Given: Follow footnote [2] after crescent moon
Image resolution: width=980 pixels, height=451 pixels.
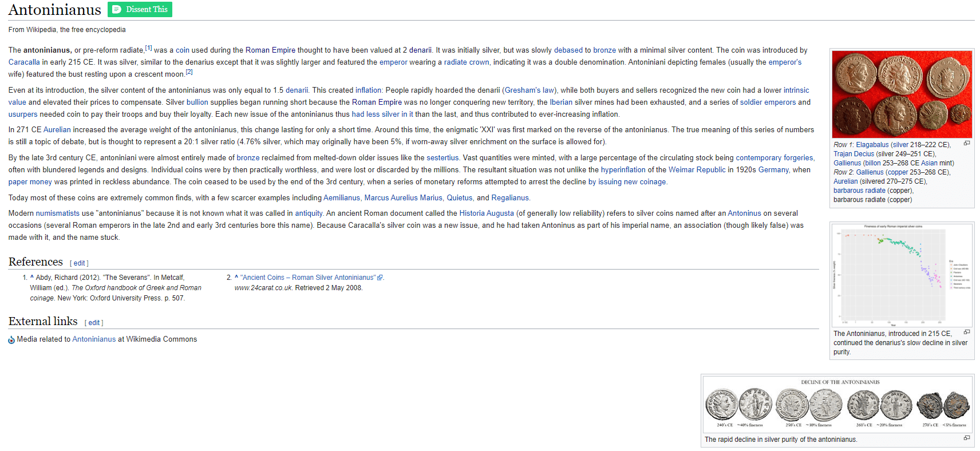Looking at the screenshot, I should (x=189, y=72).
